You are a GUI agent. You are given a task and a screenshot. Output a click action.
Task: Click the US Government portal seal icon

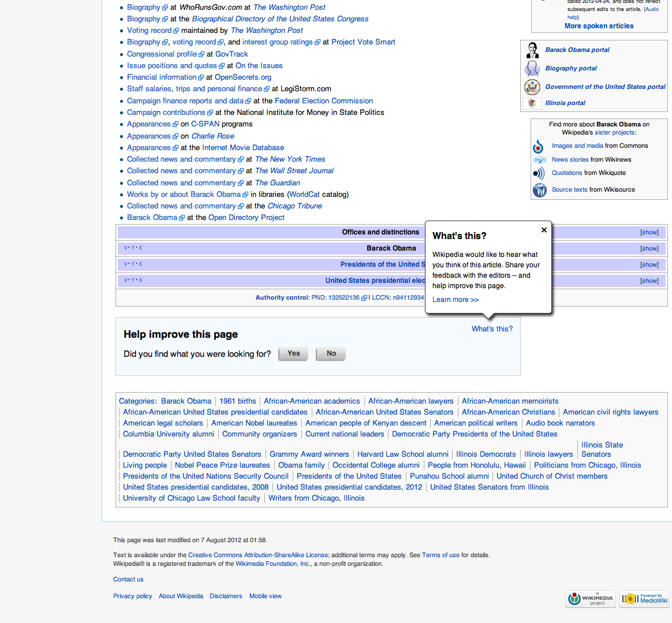532,87
